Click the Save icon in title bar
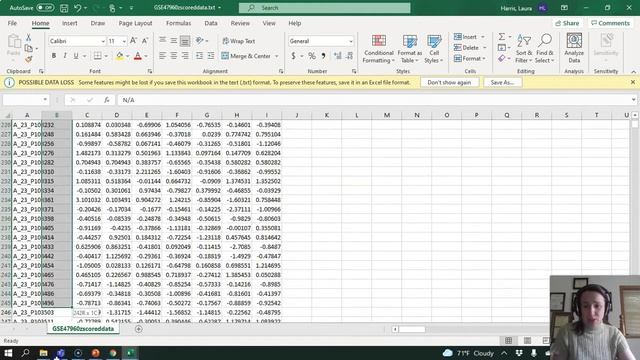The width and height of the screenshot is (640, 360). pos(64,8)
